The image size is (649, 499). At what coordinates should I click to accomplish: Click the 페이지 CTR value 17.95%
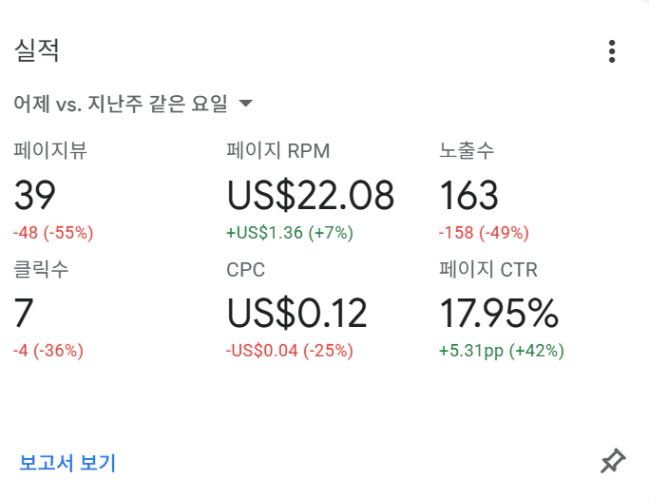click(x=499, y=313)
